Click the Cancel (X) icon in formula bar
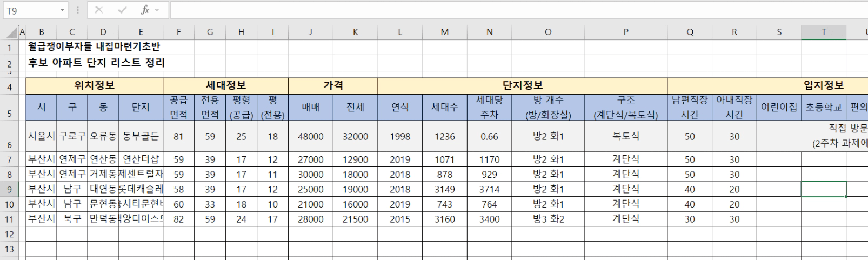868x260 pixels. click(x=99, y=10)
